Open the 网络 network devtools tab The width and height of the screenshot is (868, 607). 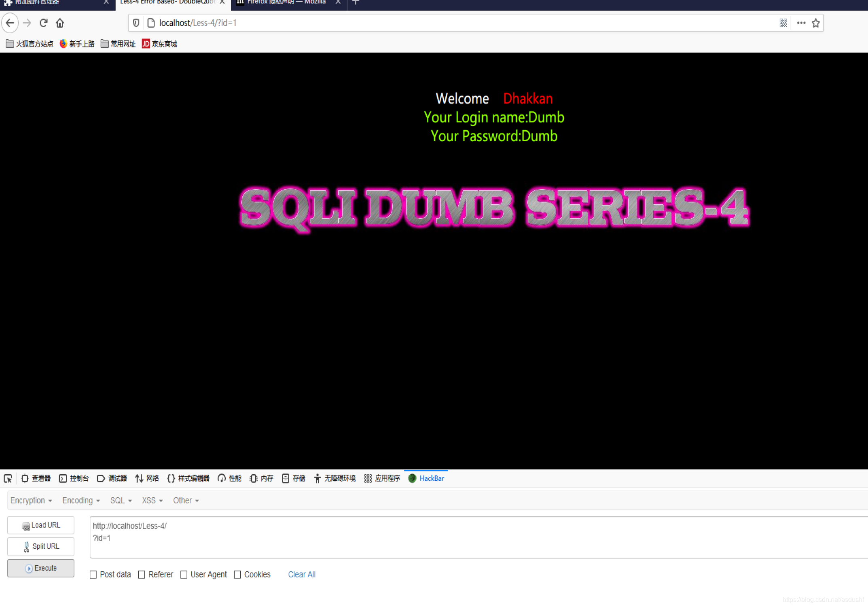pyautogui.click(x=147, y=478)
